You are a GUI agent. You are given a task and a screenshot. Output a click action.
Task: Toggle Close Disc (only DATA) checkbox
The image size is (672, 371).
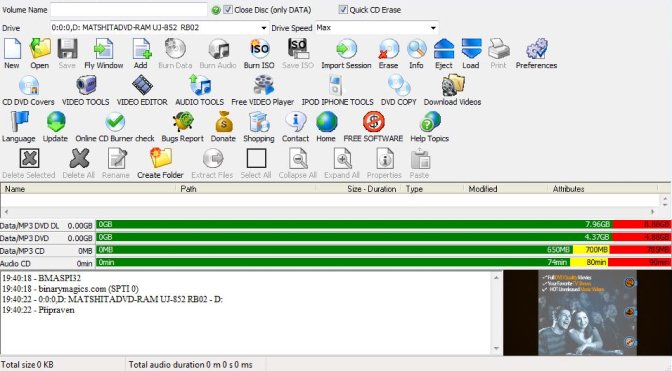point(228,9)
